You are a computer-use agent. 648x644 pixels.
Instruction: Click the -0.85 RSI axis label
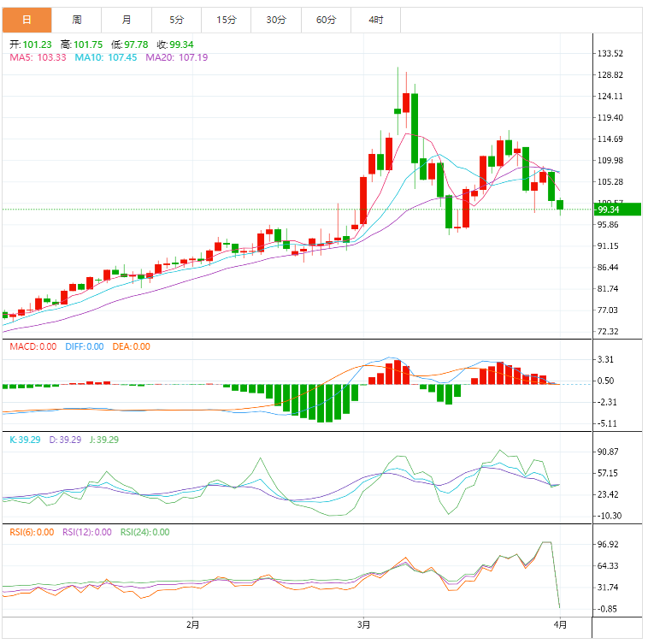607,609
